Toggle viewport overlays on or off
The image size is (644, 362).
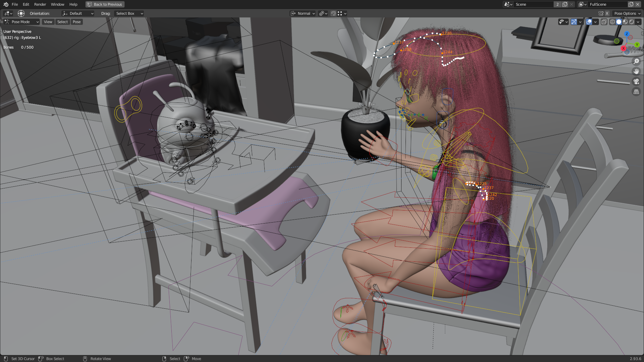coord(589,22)
